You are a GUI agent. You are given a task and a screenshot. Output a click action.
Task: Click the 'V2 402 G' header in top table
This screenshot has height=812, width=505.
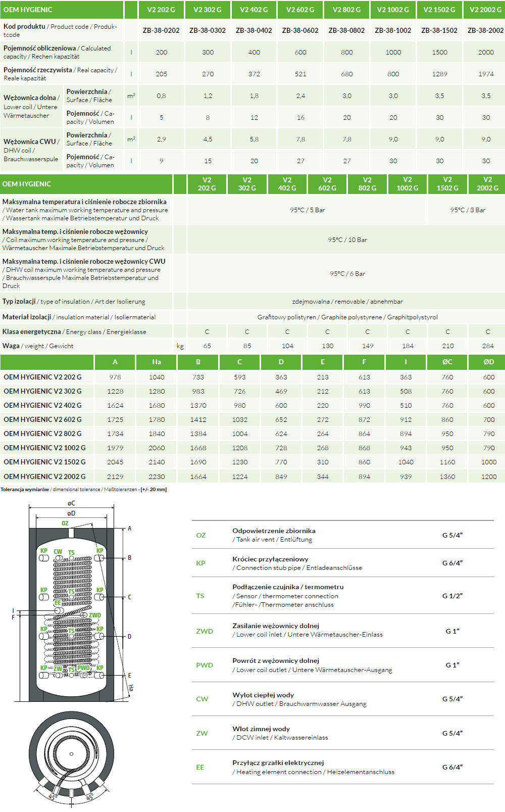click(254, 10)
